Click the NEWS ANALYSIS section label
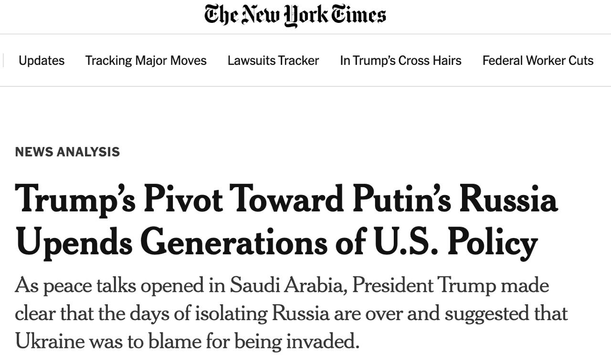Screen dimensions: 611x364 (67, 152)
